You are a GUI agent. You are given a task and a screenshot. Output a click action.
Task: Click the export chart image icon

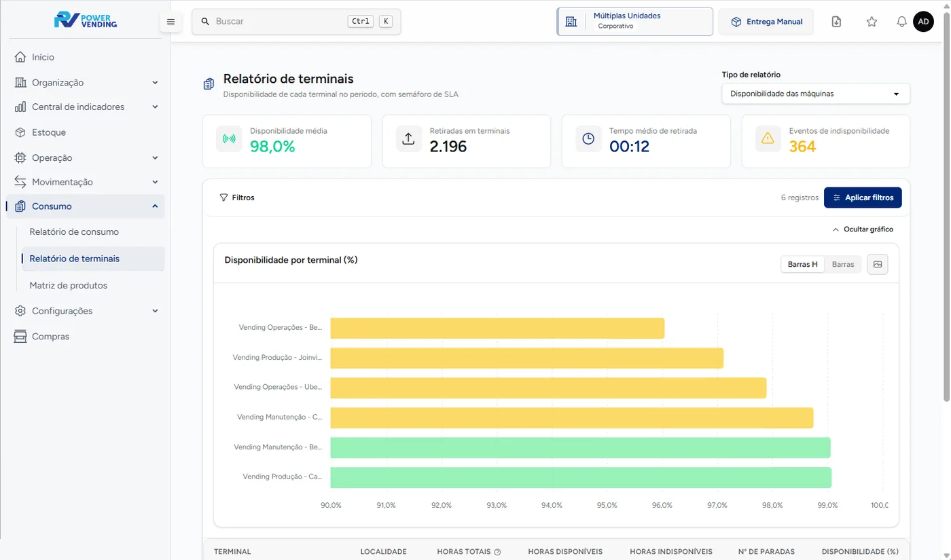coord(878,264)
